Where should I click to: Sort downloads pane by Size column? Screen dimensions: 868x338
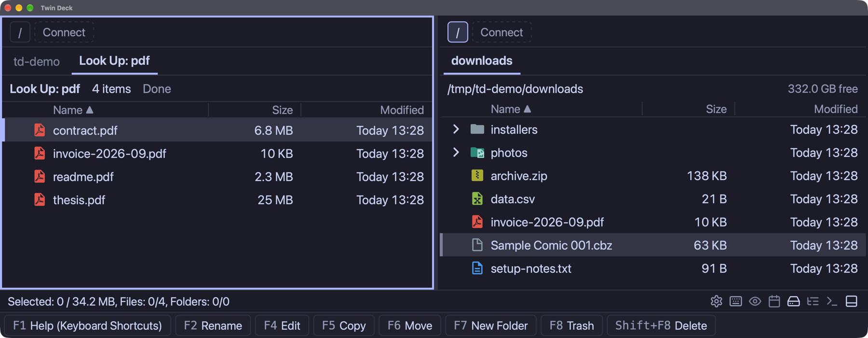(x=716, y=109)
